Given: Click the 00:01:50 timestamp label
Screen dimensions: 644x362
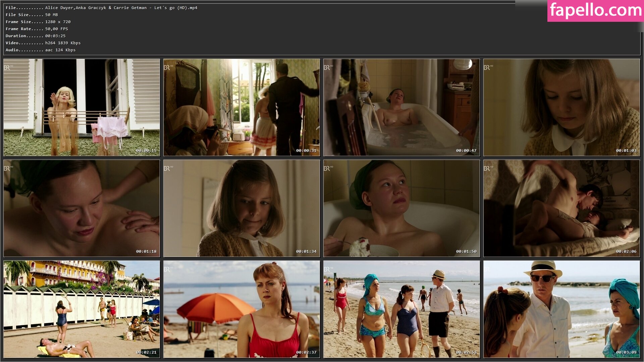Looking at the screenshot, I should (x=466, y=251).
